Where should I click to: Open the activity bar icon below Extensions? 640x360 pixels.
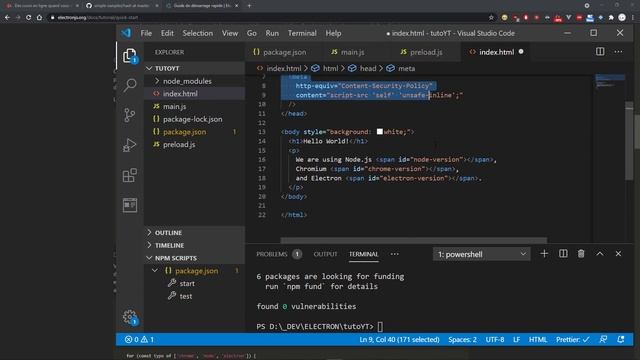[x=130, y=205]
